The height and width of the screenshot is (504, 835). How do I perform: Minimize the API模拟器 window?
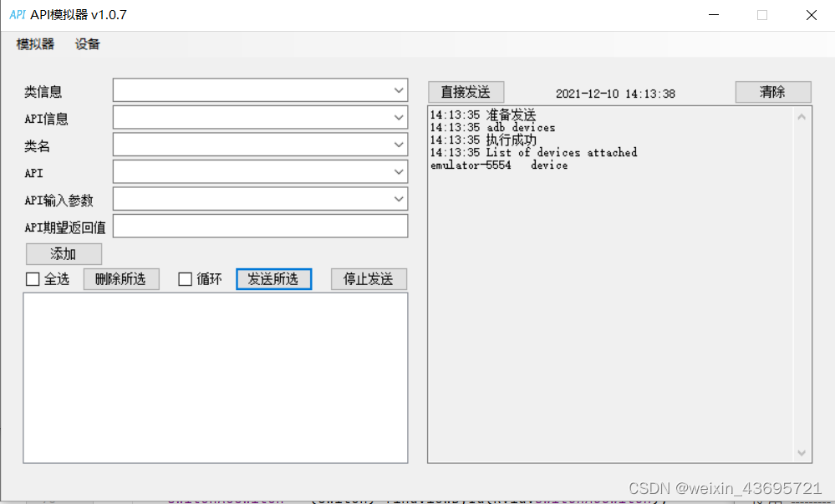tap(714, 15)
